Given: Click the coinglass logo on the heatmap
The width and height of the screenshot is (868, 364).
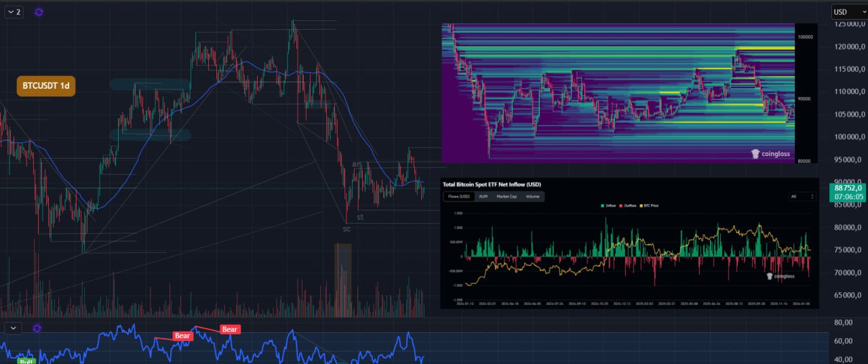Looking at the screenshot, I should (772, 154).
